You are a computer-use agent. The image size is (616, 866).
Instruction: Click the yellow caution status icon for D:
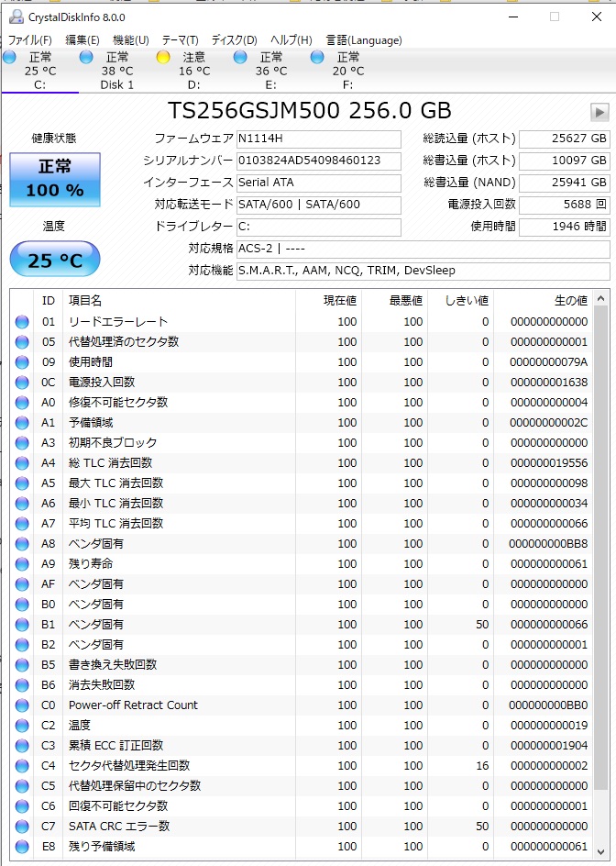pyautogui.click(x=163, y=57)
